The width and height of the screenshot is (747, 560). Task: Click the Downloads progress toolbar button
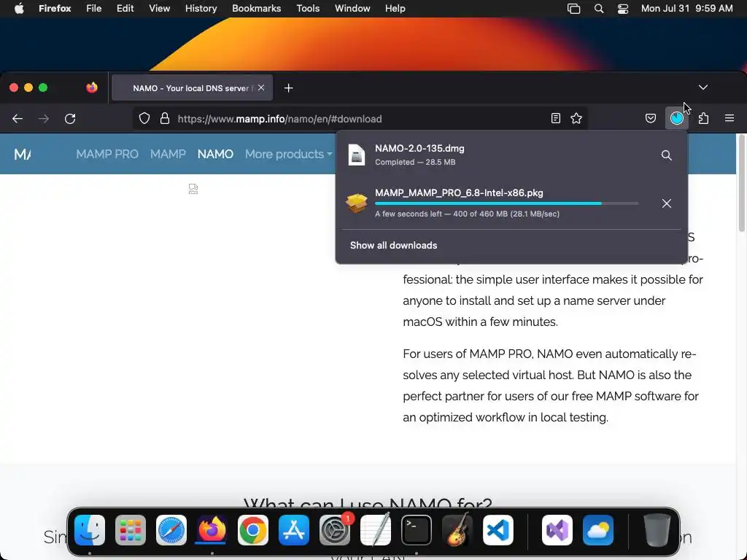click(x=676, y=118)
